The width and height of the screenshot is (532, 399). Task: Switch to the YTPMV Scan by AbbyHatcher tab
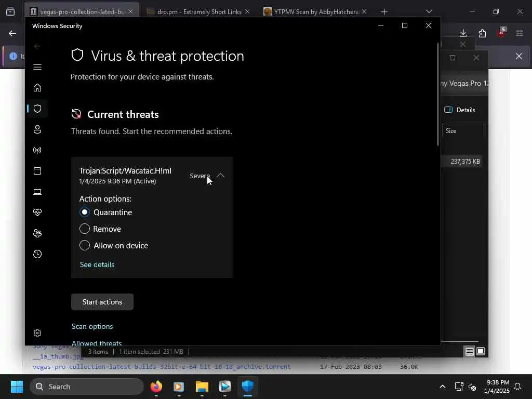[x=315, y=11]
